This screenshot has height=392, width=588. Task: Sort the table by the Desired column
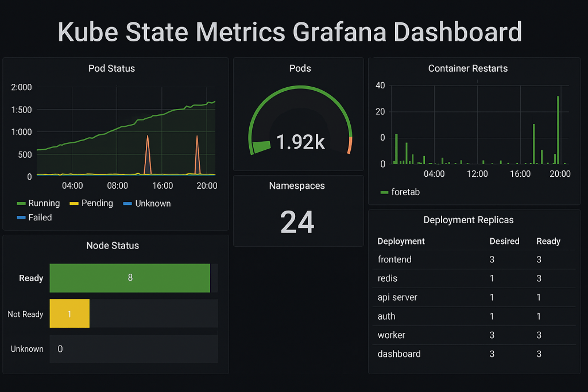[x=504, y=241]
